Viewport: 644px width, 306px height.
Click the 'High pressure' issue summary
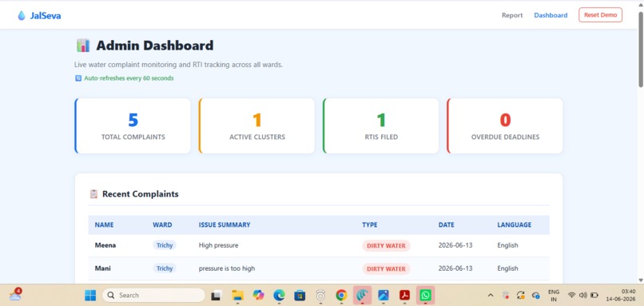[x=218, y=245]
